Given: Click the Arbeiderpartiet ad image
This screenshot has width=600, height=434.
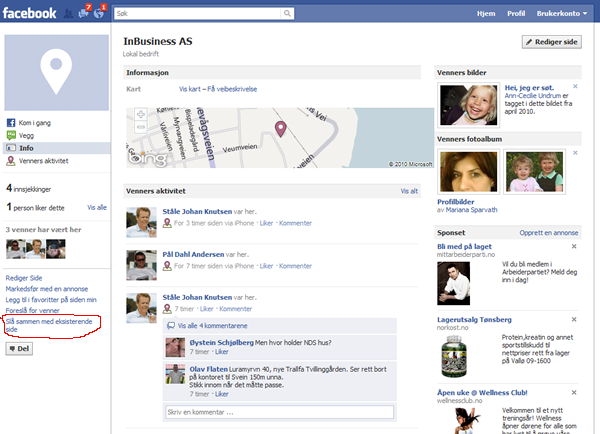Looking at the screenshot, I should [x=453, y=283].
